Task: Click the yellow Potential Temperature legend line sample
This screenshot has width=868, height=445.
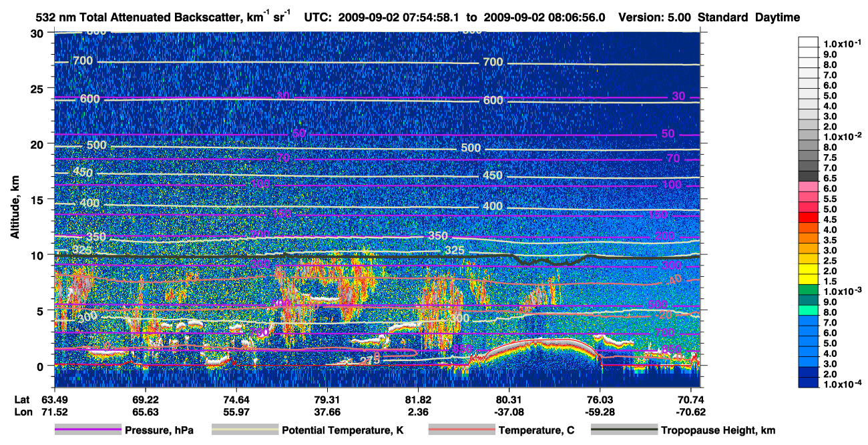Action: pos(244,430)
